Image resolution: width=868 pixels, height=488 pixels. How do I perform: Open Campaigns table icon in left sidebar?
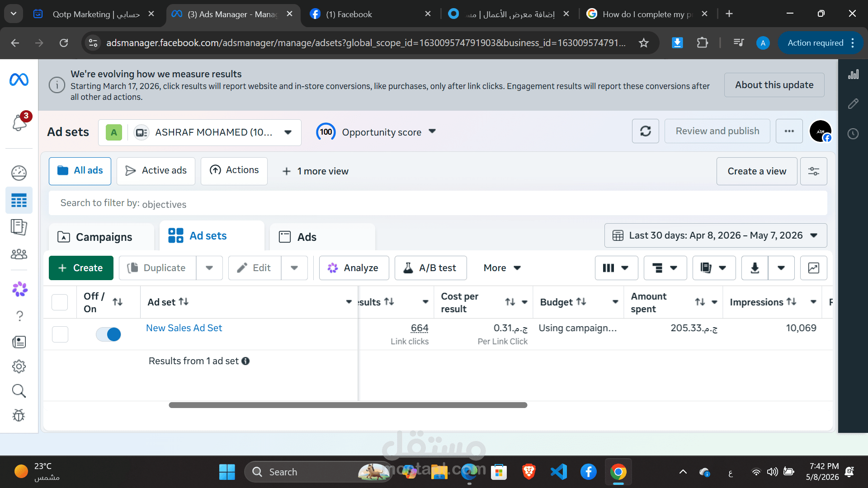click(19, 200)
